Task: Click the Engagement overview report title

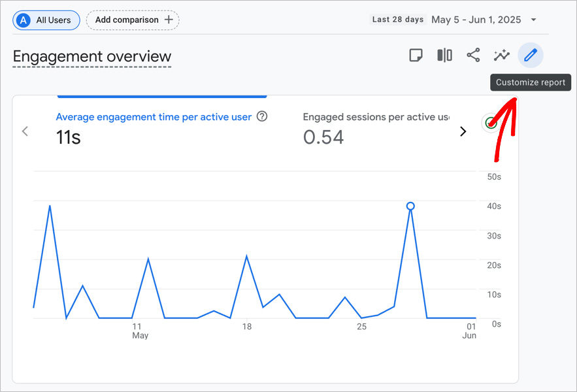Action: (92, 57)
